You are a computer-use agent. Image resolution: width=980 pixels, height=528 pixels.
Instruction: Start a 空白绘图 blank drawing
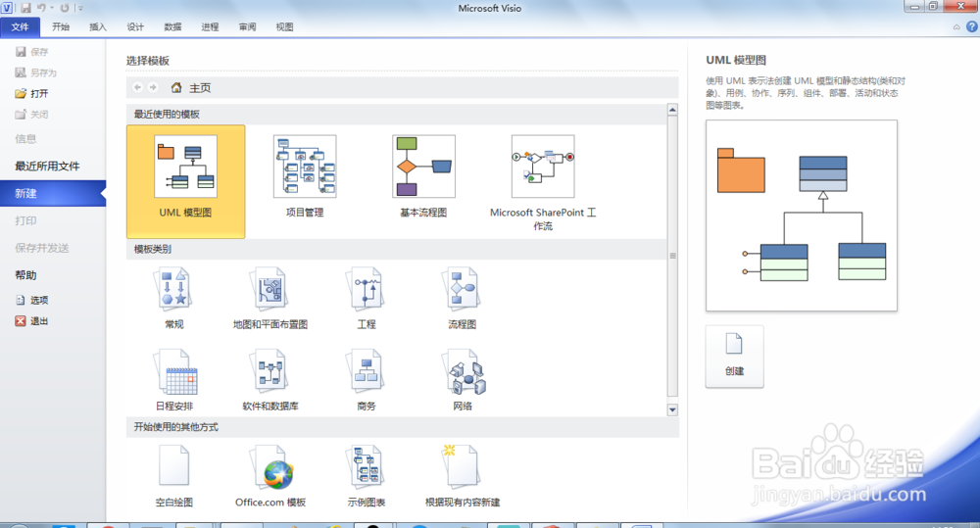click(x=173, y=476)
